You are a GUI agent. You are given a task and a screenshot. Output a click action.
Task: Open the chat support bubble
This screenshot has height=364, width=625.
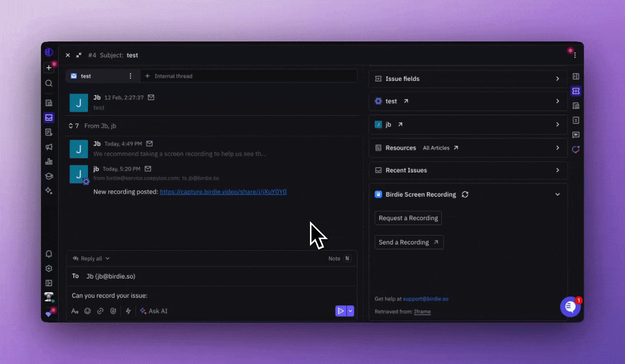pyautogui.click(x=570, y=307)
